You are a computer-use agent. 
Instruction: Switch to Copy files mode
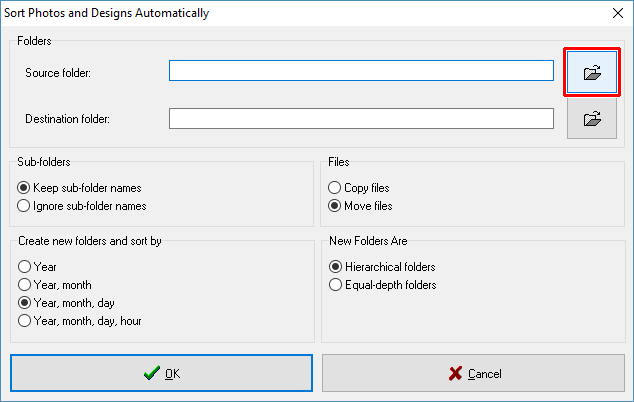pos(335,188)
